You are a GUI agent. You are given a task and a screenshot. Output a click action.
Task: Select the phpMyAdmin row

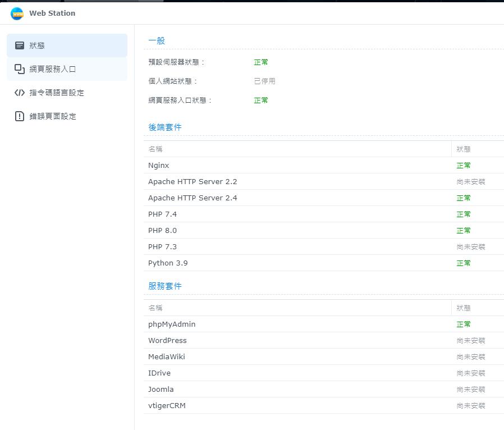(324, 324)
